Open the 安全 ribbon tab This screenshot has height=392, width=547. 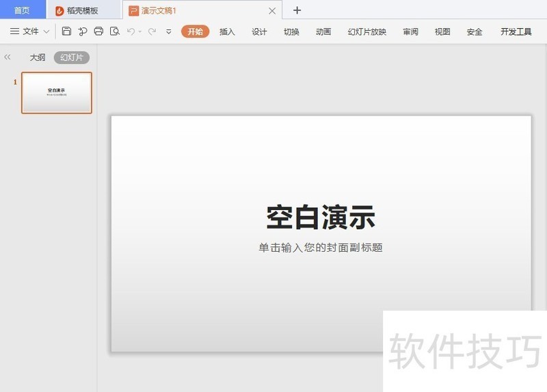click(x=475, y=31)
